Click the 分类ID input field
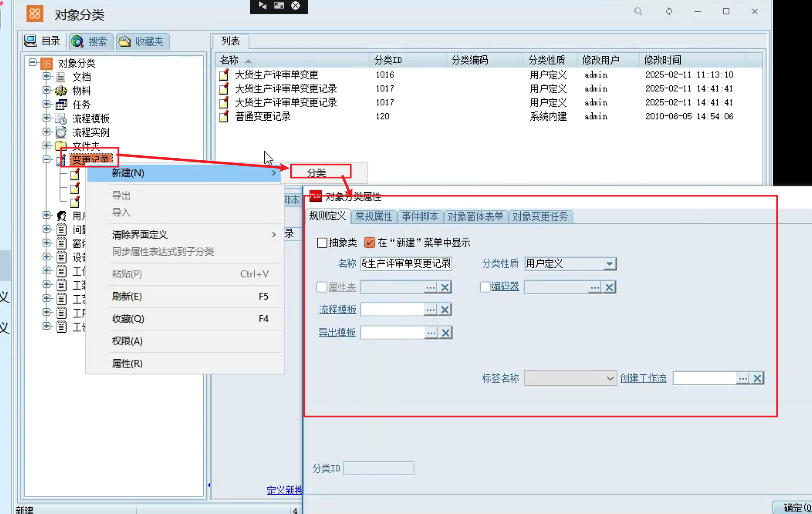Screen dimensions: 812x514 (x=379, y=468)
